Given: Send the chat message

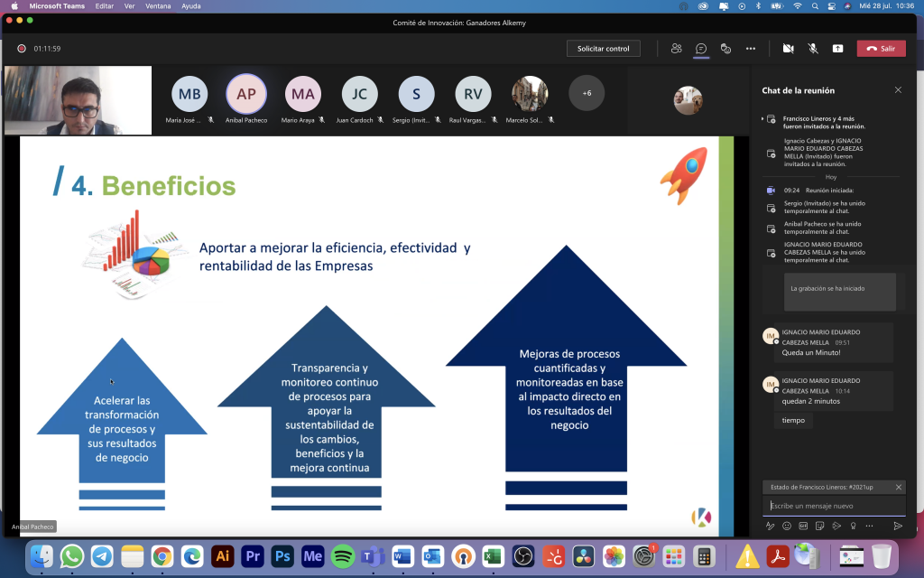Looking at the screenshot, I should (898, 526).
